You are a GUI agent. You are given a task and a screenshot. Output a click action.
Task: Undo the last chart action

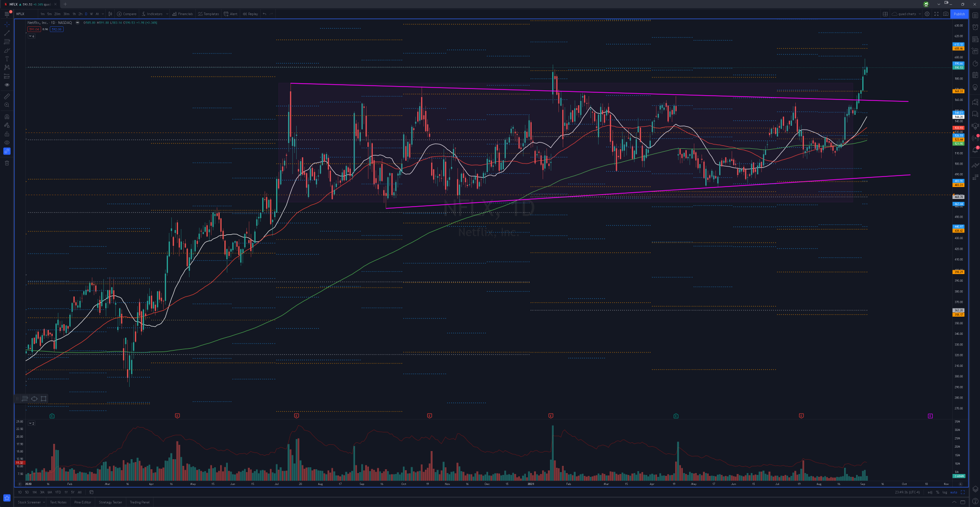pos(265,14)
